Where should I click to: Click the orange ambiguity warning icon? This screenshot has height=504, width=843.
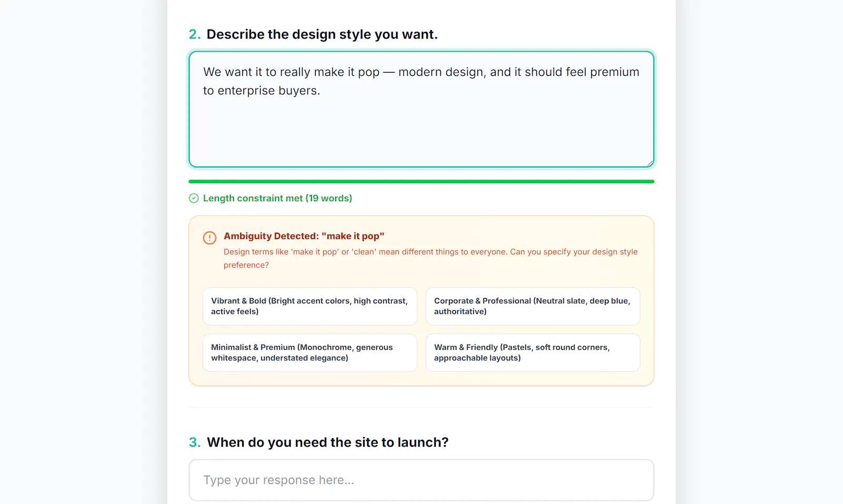210,238
